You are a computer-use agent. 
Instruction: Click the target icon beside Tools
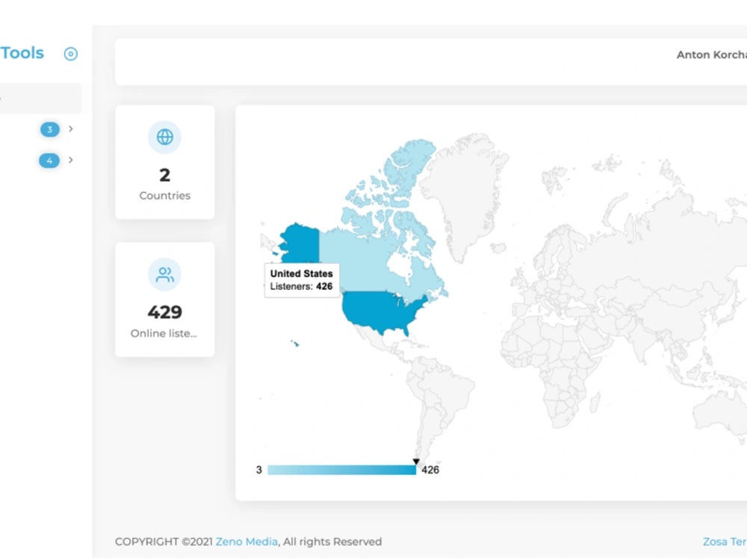point(70,54)
